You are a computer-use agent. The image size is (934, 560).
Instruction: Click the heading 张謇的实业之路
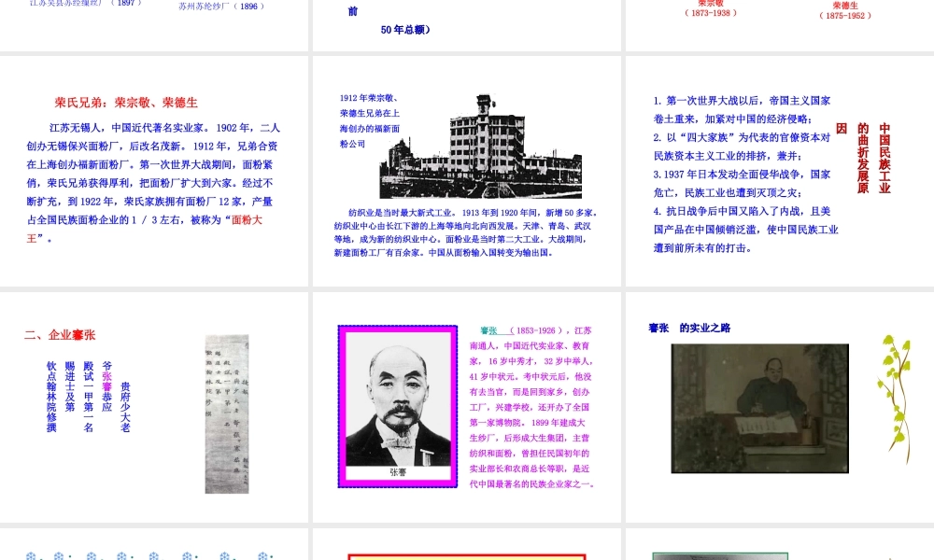coord(689,328)
